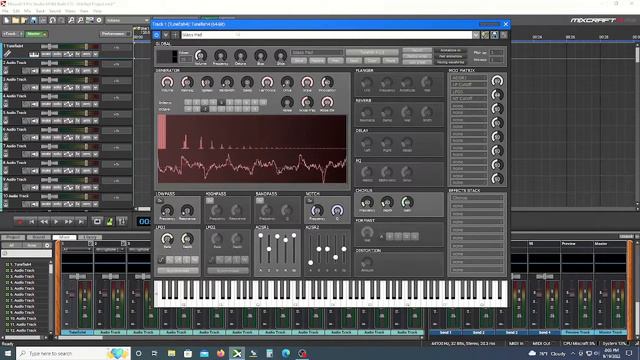The image size is (640, 360).
Task: Click the Windows taskbar search box
Action: point(73,353)
